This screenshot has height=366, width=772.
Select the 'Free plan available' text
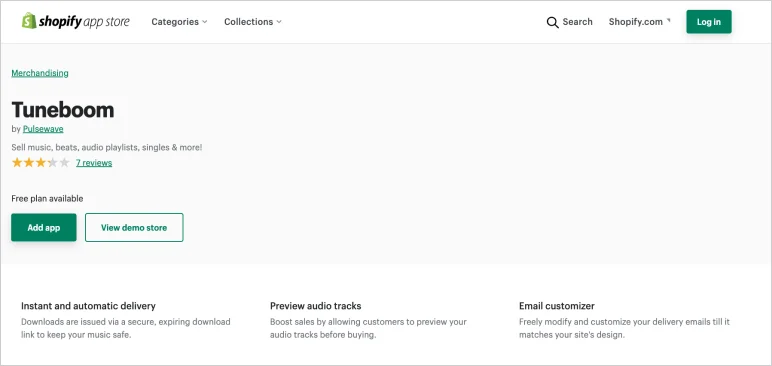point(47,199)
